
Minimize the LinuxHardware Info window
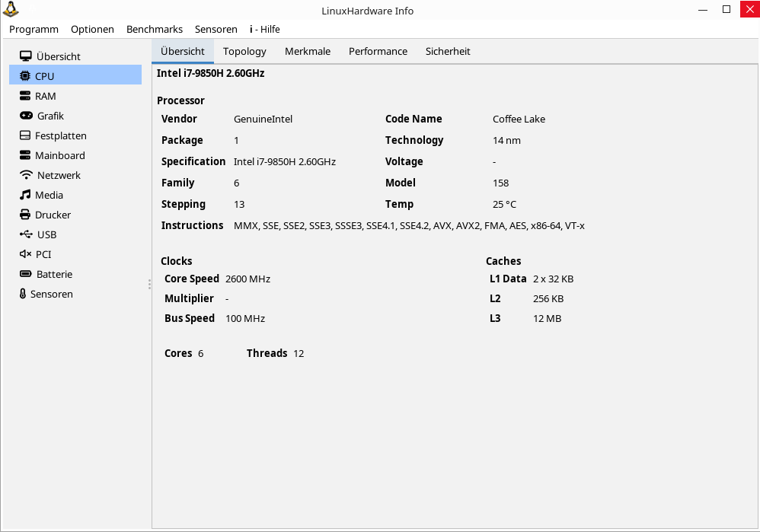(x=703, y=9)
